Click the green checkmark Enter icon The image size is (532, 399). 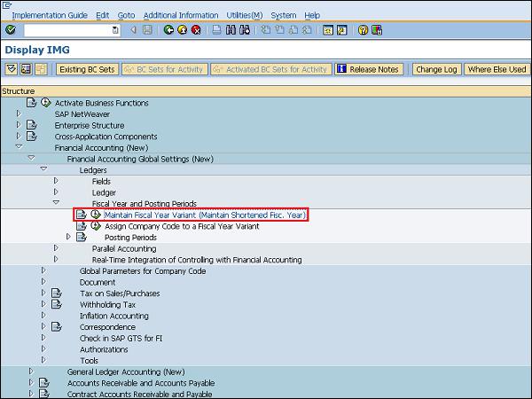point(10,30)
